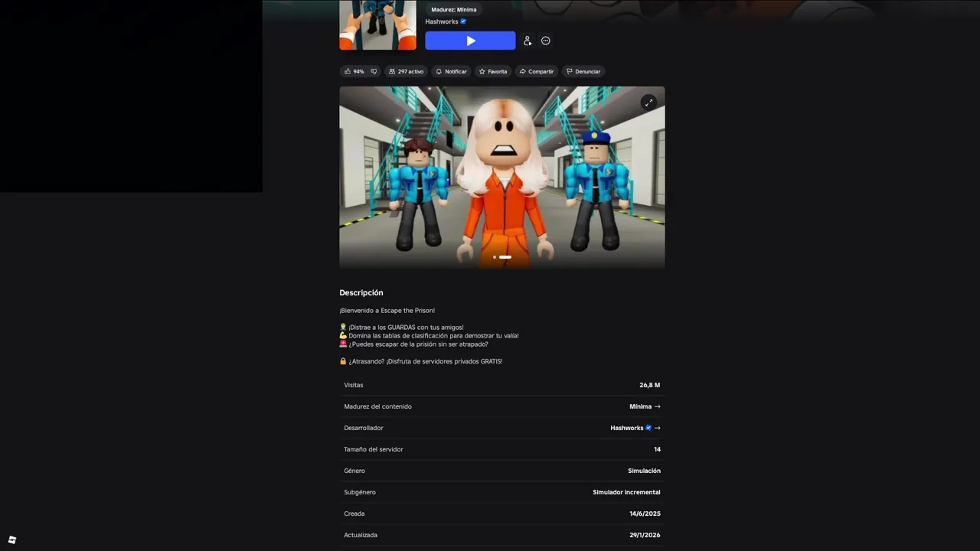Click the Subgénero row label
The height and width of the screenshot is (551, 980).
[360, 492]
